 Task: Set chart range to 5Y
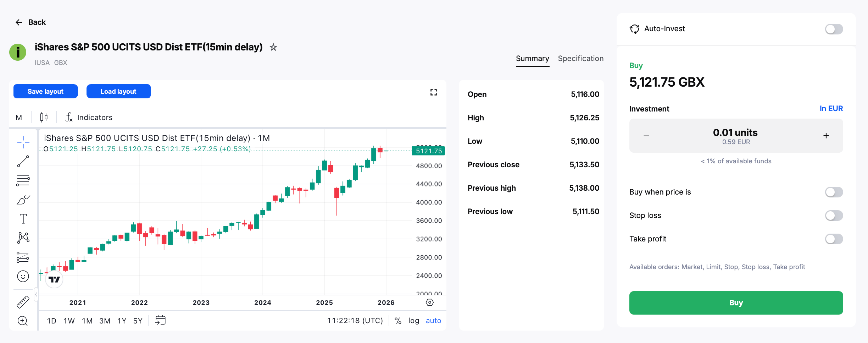[x=138, y=321]
